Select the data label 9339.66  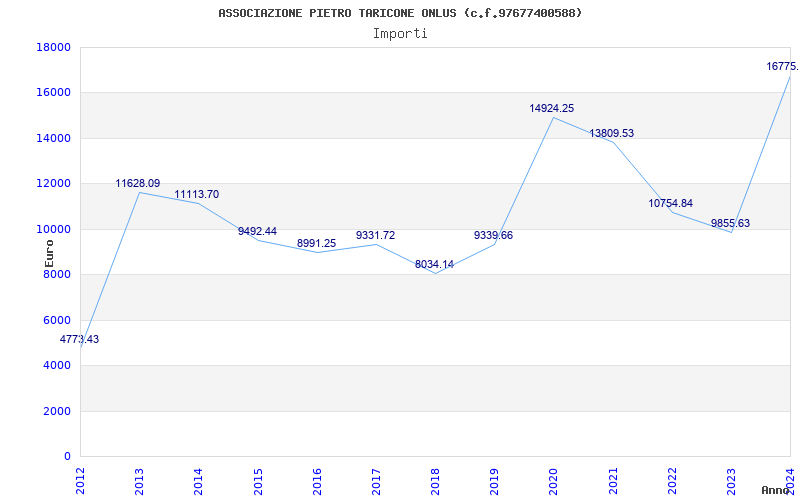[493, 235]
